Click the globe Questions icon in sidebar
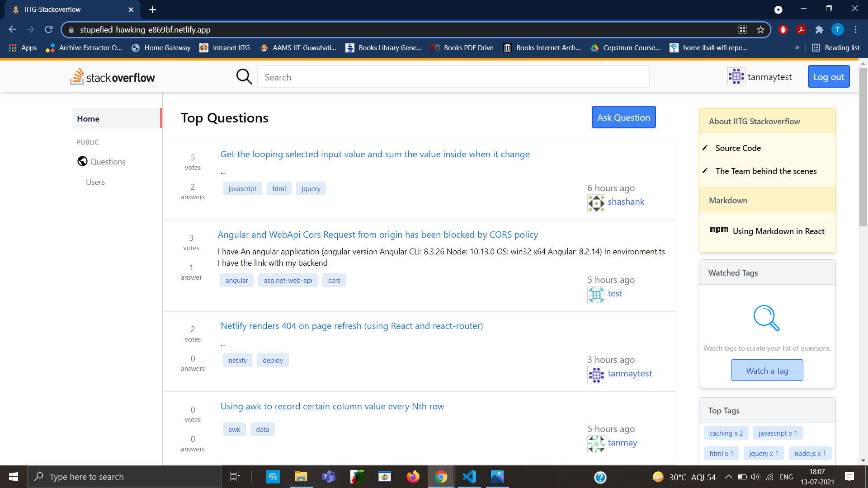This screenshot has width=868, height=488. point(82,161)
